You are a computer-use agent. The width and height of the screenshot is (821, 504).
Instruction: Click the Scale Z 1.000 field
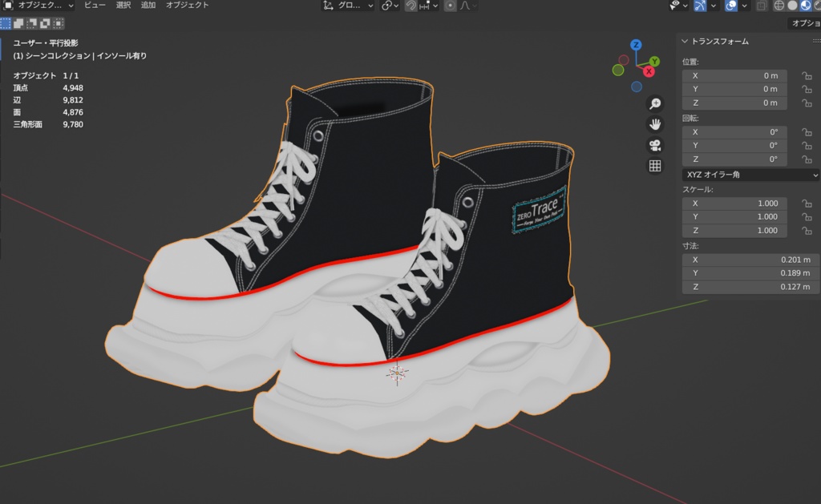tap(734, 230)
